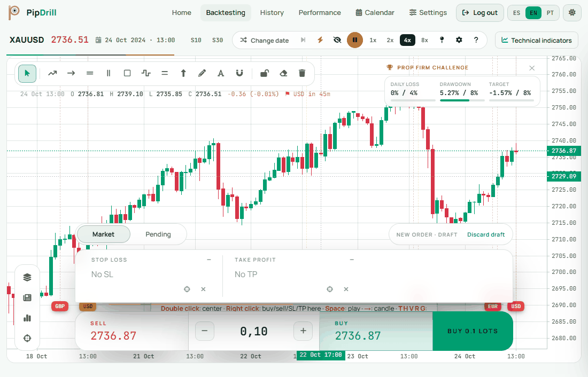The width and height of the screenshot is (588, 377).
Task: Increase lot size with plus button
Action: (304, 331)
